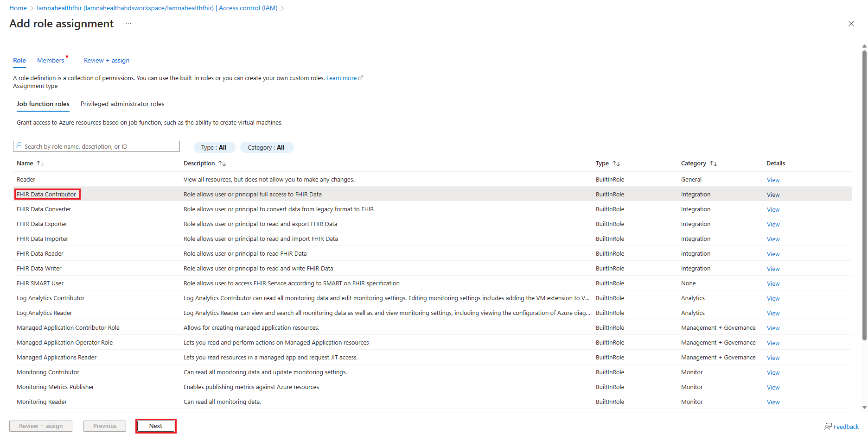868x434 pixels.
Task: Click the scrollbar up arrow
Action: point(864,46)
